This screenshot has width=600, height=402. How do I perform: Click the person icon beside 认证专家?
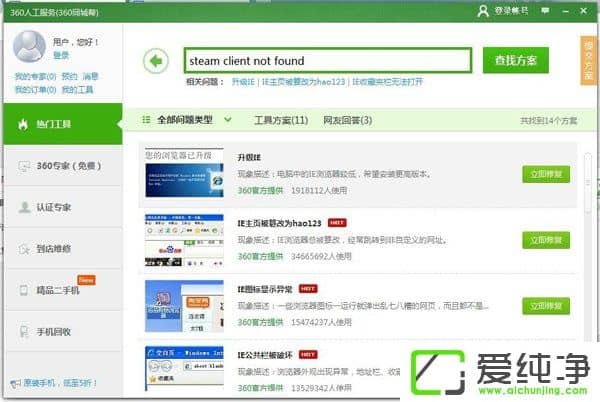click(x=24, y=207)
